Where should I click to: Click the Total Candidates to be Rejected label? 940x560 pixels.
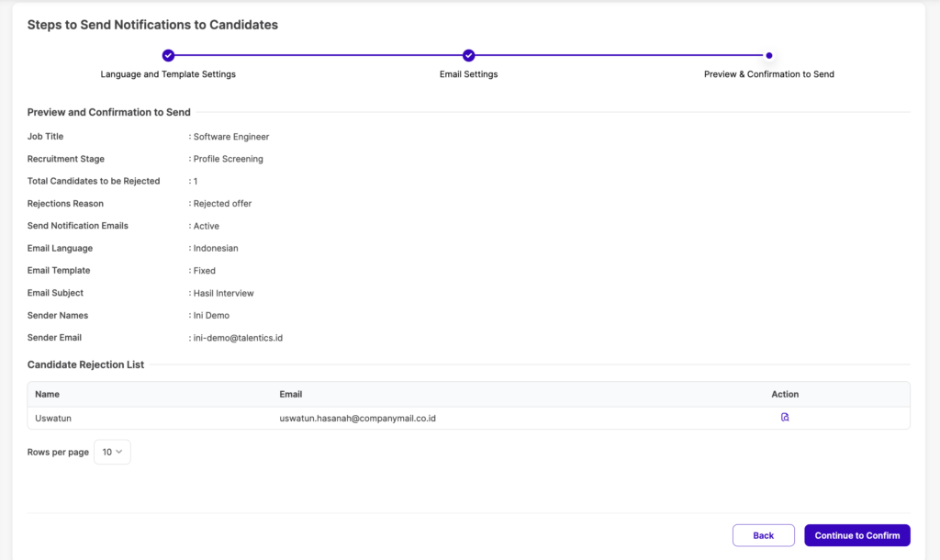click(x=94, y=181)
